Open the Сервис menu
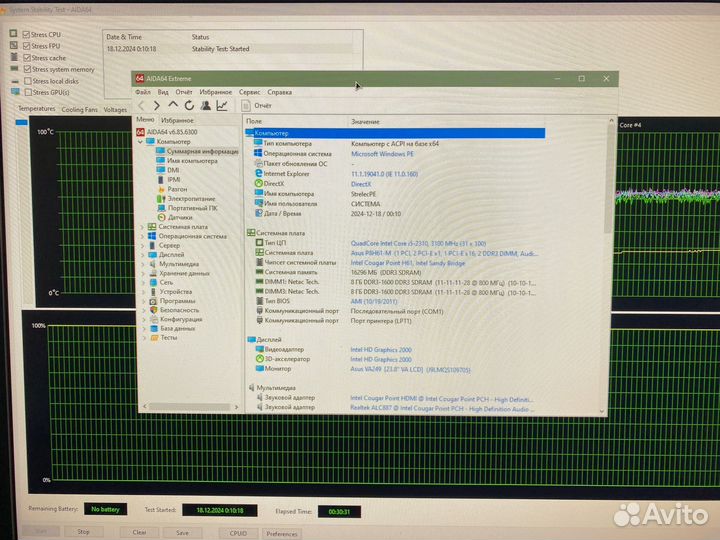This screenshot has height=540, width=720. pyautogui.click(x=249, y=92)
